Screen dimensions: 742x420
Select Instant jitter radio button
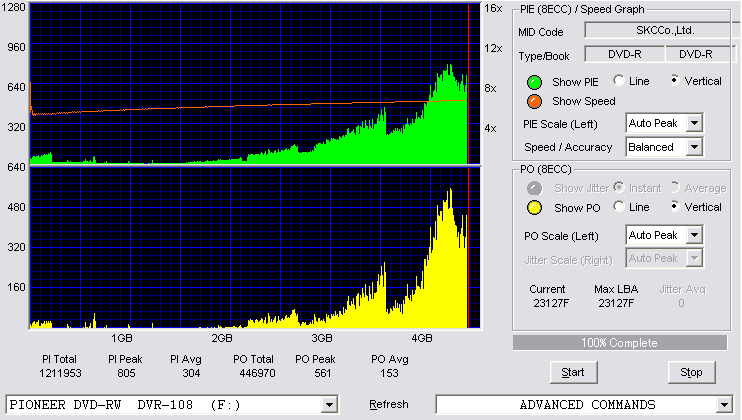click(619, 187)
